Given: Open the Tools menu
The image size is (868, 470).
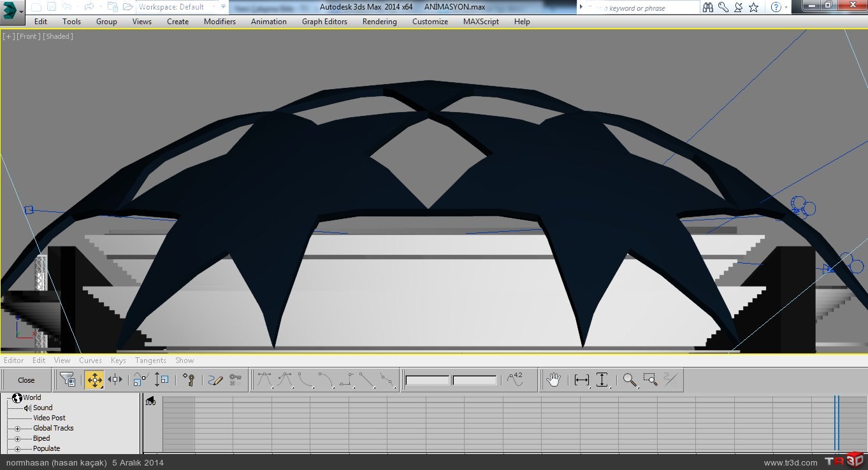Looking at the screenshot, I should 71,22.
